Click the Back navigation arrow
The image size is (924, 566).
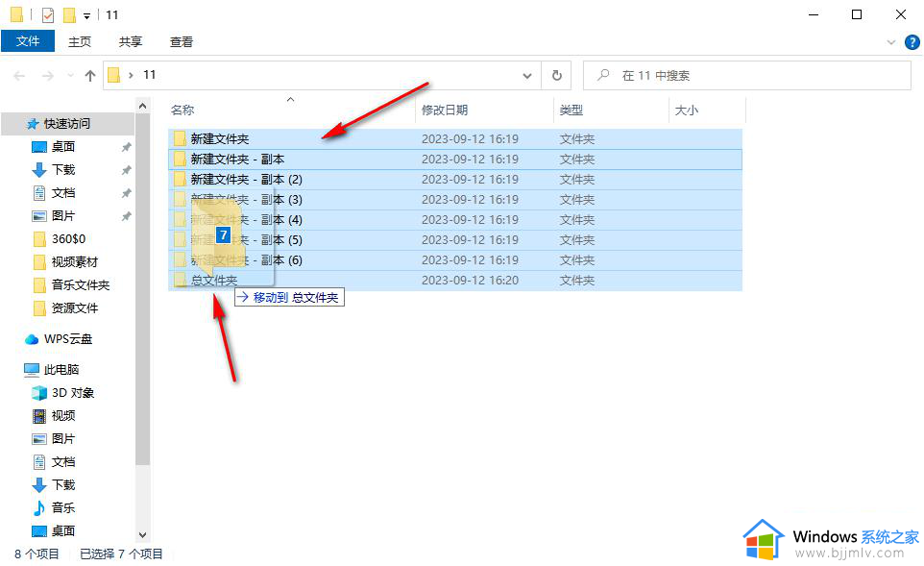pos(19,76)
